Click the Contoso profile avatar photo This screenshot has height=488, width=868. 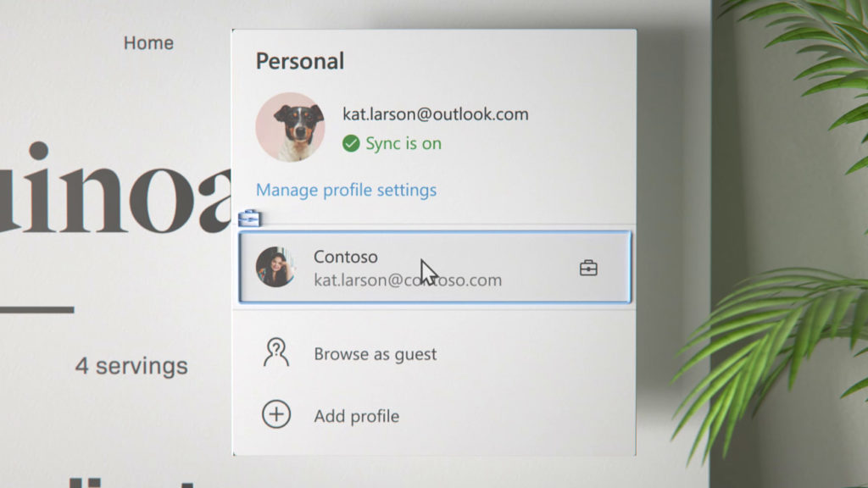pyautogui.click(x=275, y=267)
